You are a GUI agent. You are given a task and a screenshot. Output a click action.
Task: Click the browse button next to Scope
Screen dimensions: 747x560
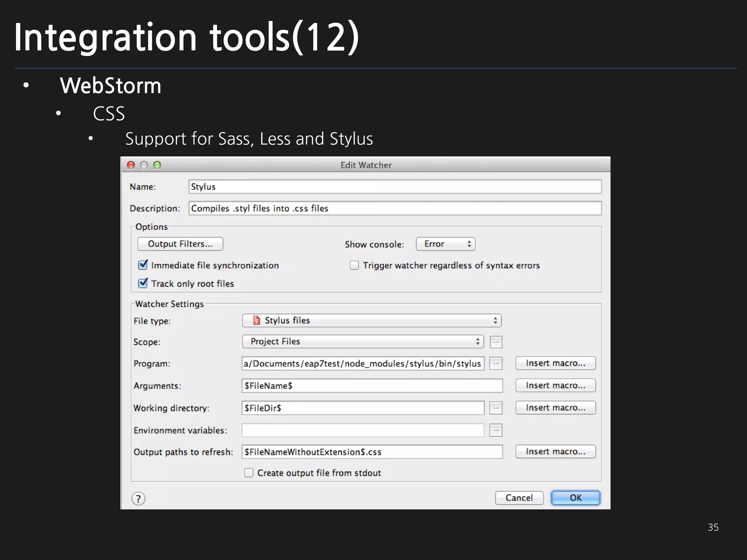coord(496,342)
